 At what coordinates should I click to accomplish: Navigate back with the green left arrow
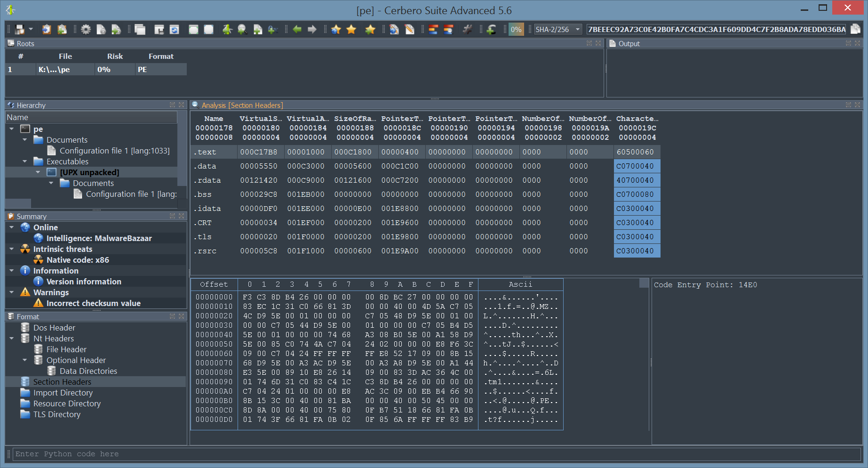[297, 30]
